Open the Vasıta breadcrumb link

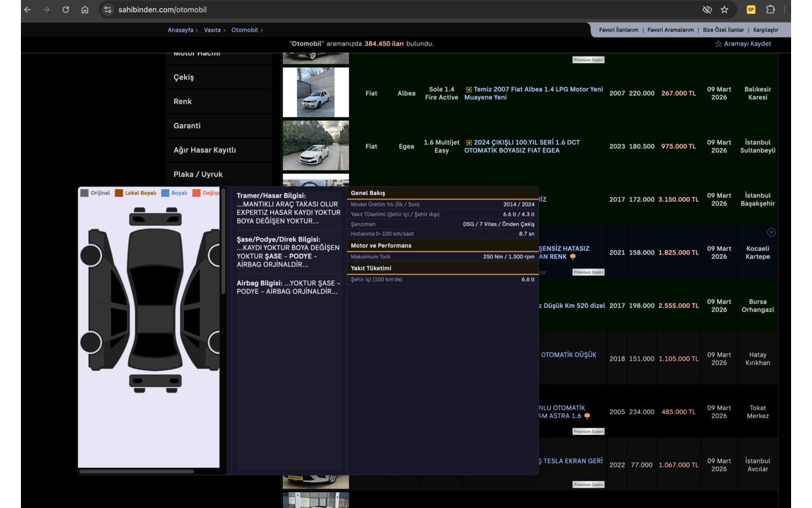point(212,30)
